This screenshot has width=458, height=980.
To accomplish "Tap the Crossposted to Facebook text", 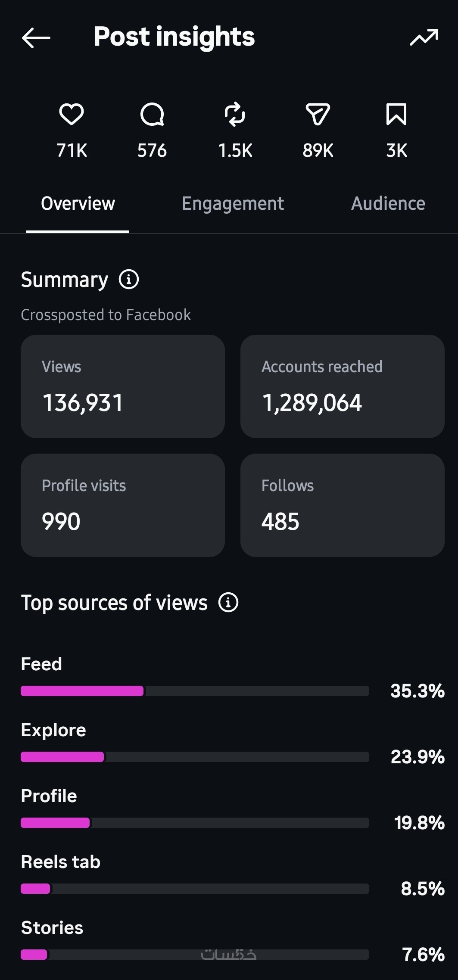I will (106, 315).
